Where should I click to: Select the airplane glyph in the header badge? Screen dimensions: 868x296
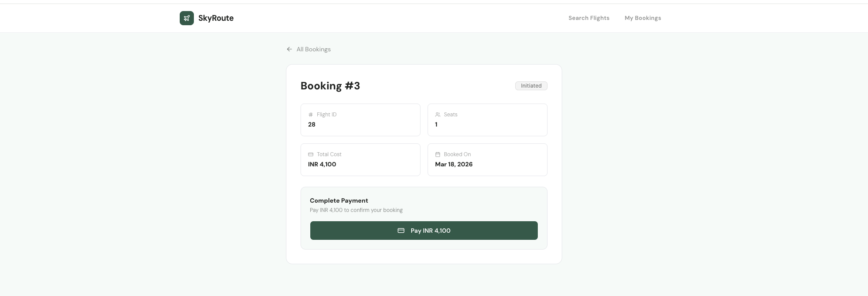[x=186, y=18]
